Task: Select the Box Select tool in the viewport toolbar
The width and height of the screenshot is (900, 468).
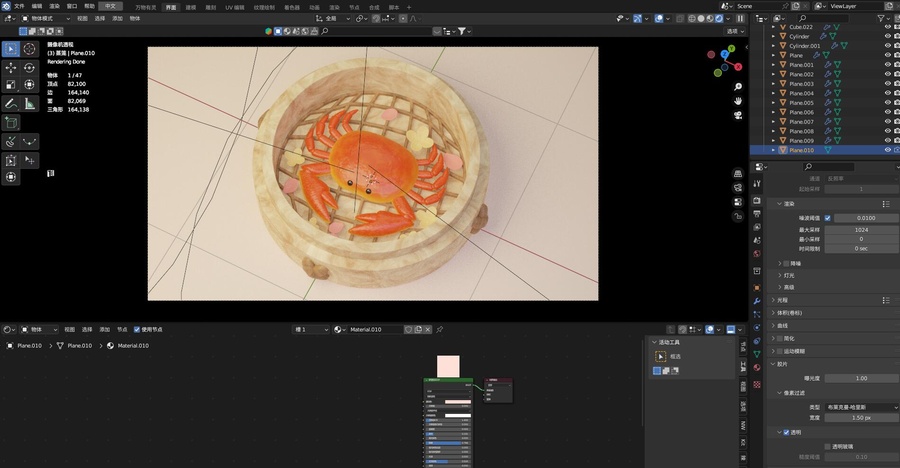Action: click(11, 49)
